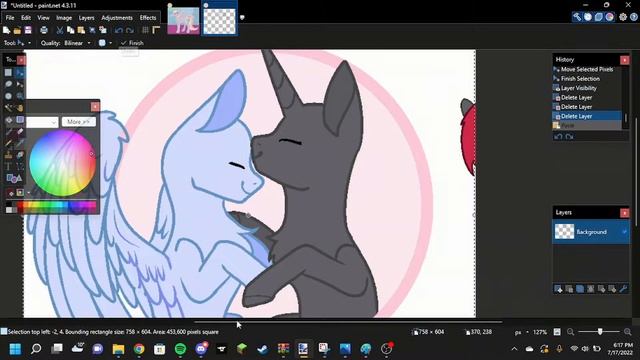Open the Image menu

coord(64,18)
